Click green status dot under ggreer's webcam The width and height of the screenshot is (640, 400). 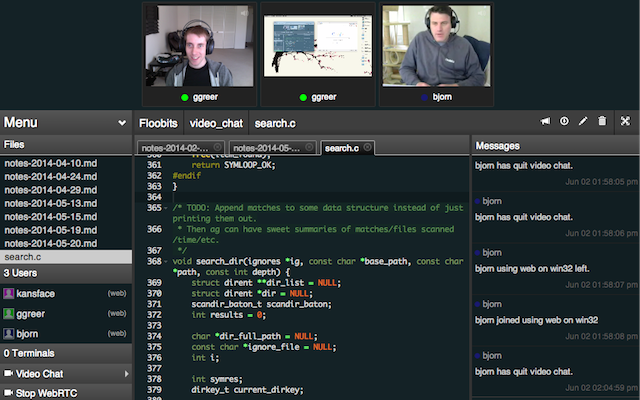(184, 97)
